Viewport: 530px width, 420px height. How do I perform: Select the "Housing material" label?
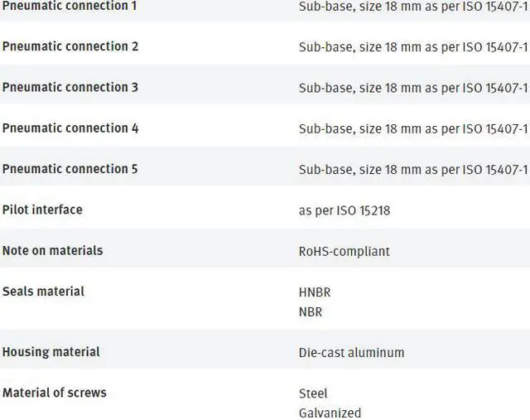tap(51, 352)
